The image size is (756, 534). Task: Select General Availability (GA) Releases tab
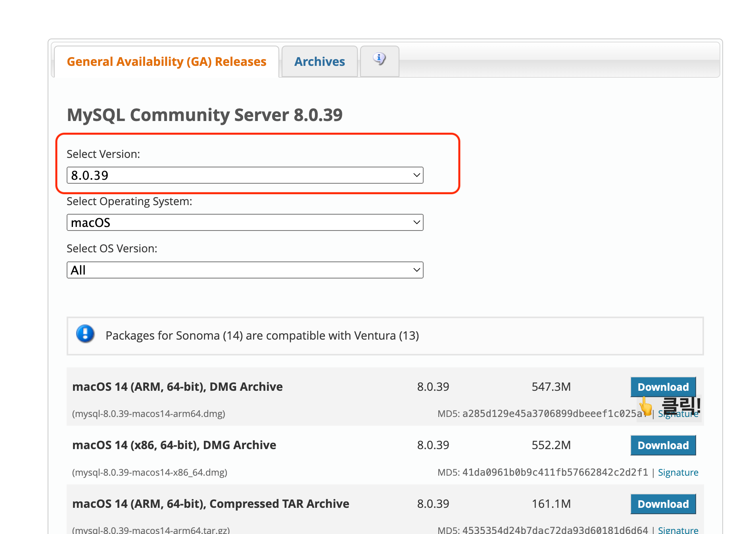coord(167,61)
